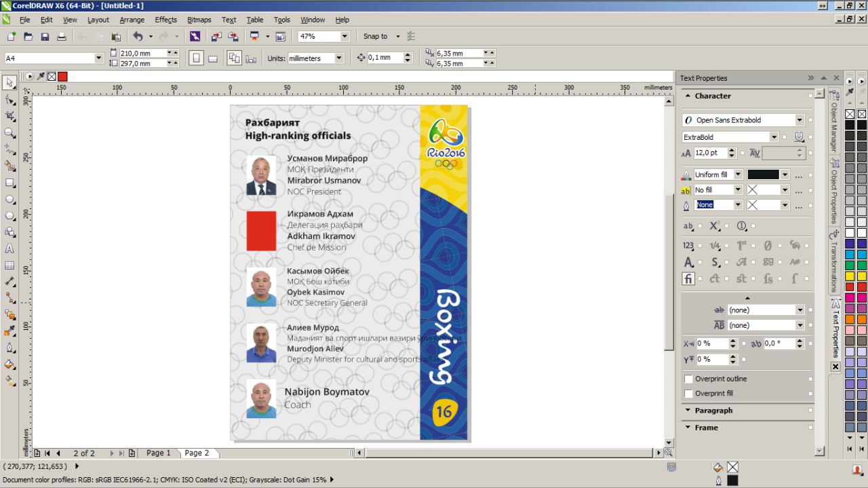868x488 pixels.
Task: Open the Transformations docker tab
Action: (x=835, y=261)
